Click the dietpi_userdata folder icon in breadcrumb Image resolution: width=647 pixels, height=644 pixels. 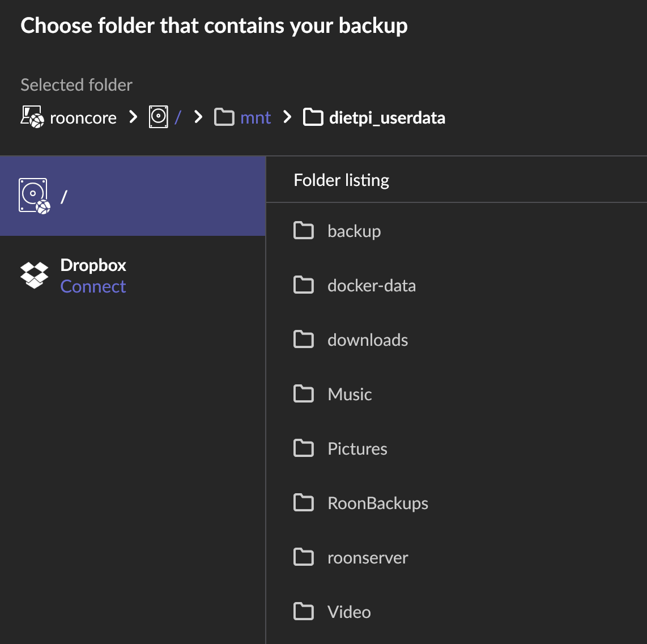tap(313, 117)
